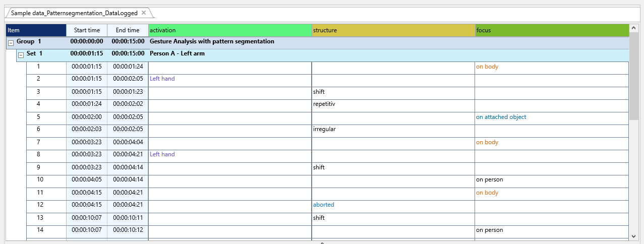Select 'on body' in row 11

487,193
